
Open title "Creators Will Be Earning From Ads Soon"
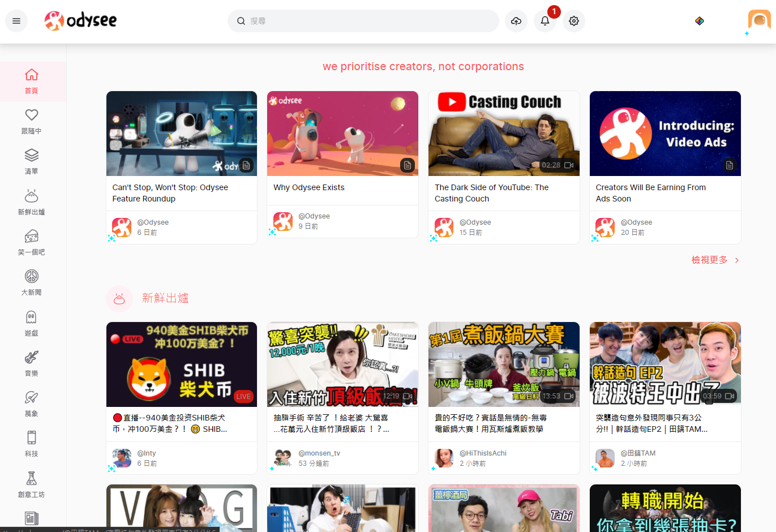tap(651, 193)
